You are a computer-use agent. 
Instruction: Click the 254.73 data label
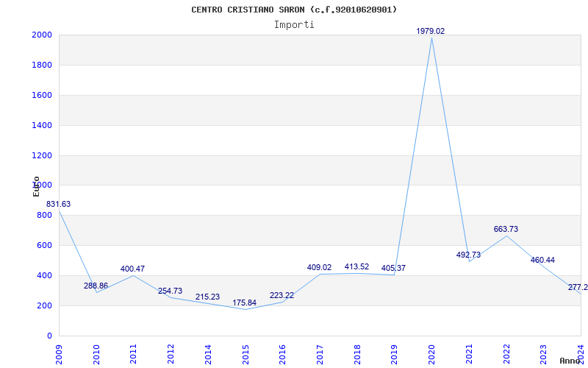coord(170,291)
